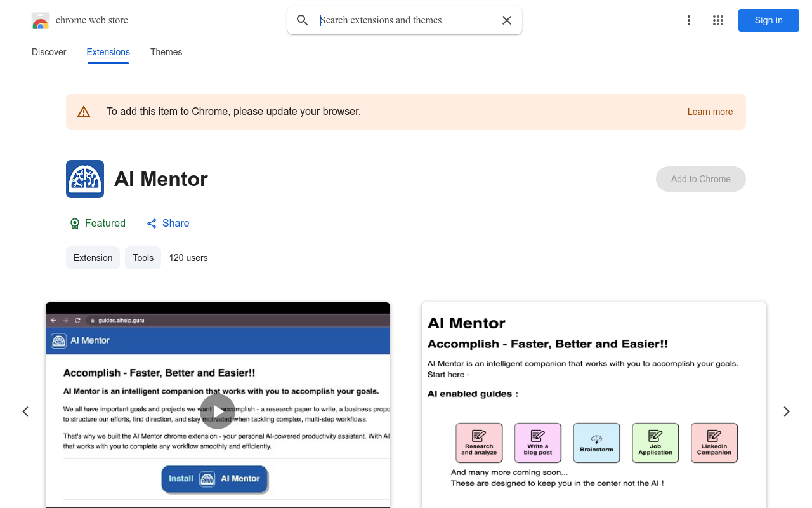Click the Learn more link
This screenshot has height=508, width=812.
pyautogui.click(x=710, y=112)
